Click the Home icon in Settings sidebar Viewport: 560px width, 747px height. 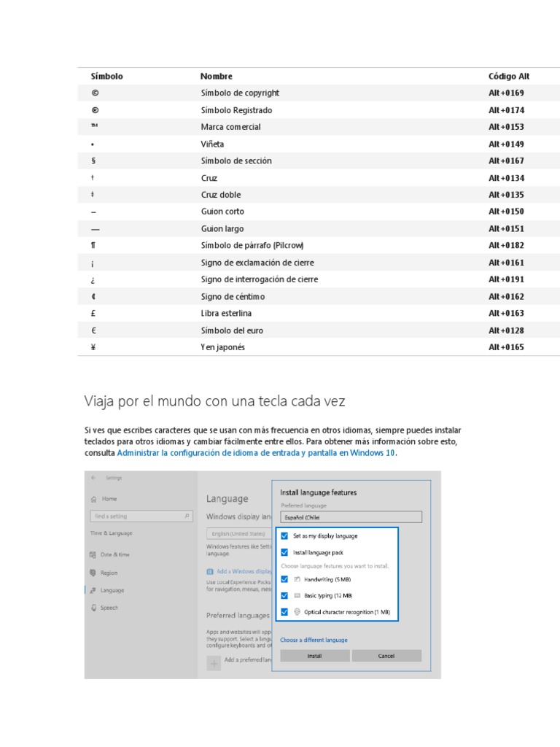click(x=93, y=499)
